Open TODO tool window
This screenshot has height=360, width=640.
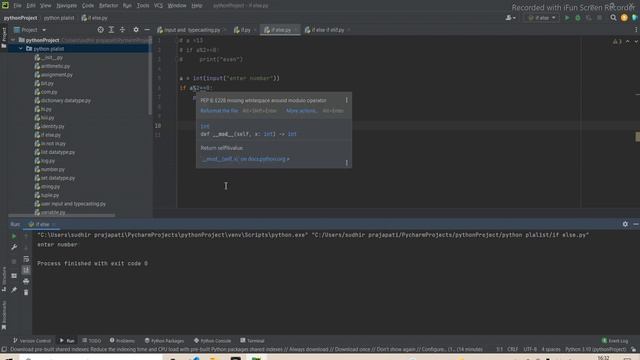coord(92,340)
